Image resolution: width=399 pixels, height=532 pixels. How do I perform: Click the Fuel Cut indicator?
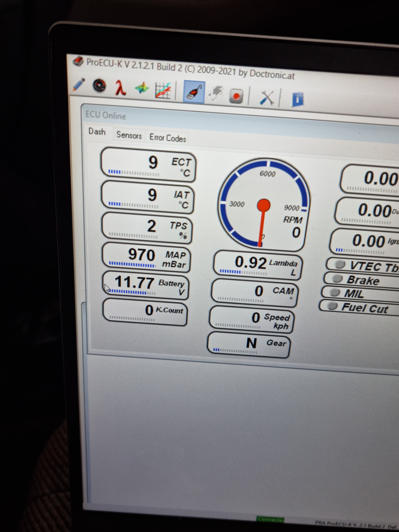[333, 306]
